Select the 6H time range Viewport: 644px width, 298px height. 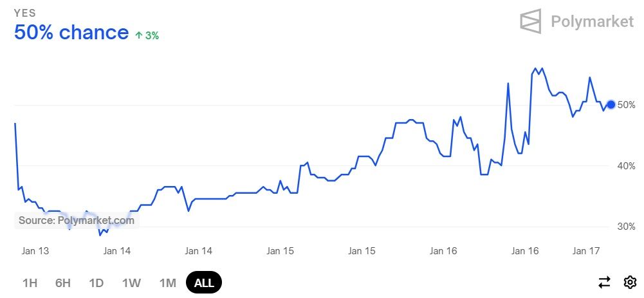pyautogui.click(x=63, y=283)
